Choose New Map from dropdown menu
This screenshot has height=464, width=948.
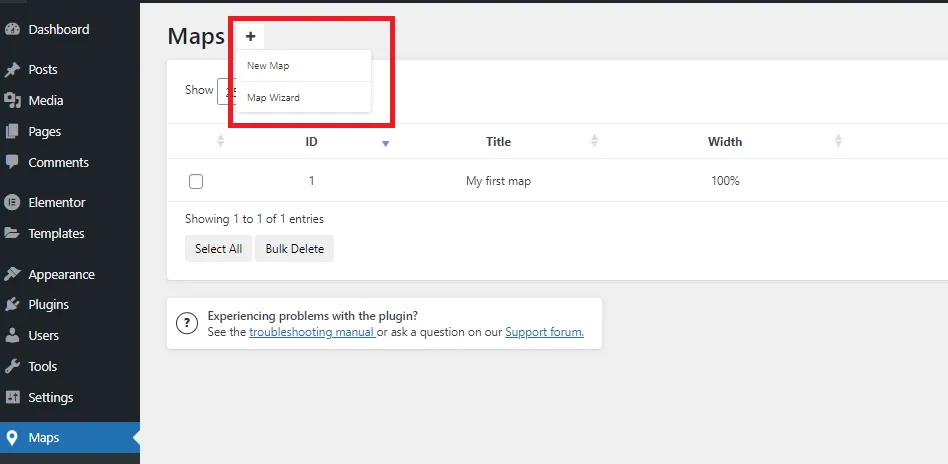[268, 66]
